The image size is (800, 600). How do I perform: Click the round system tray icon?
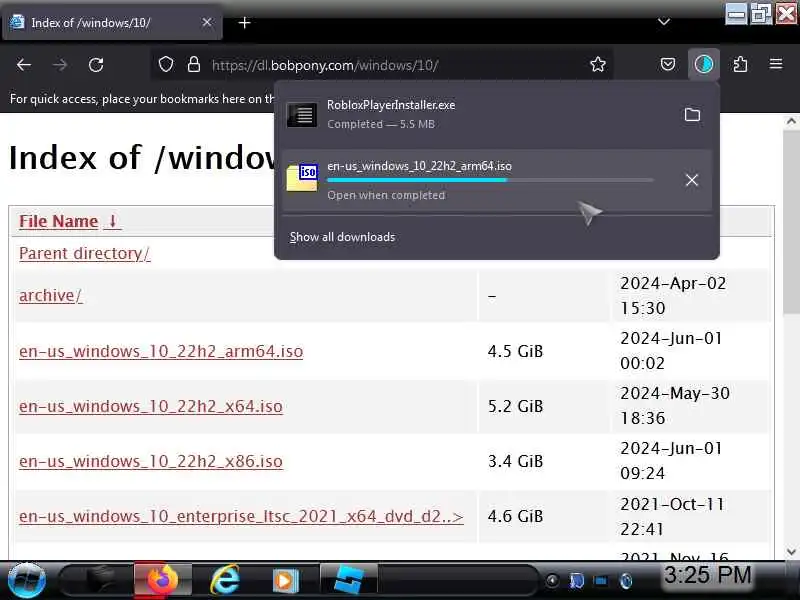(x=552, y=581)
